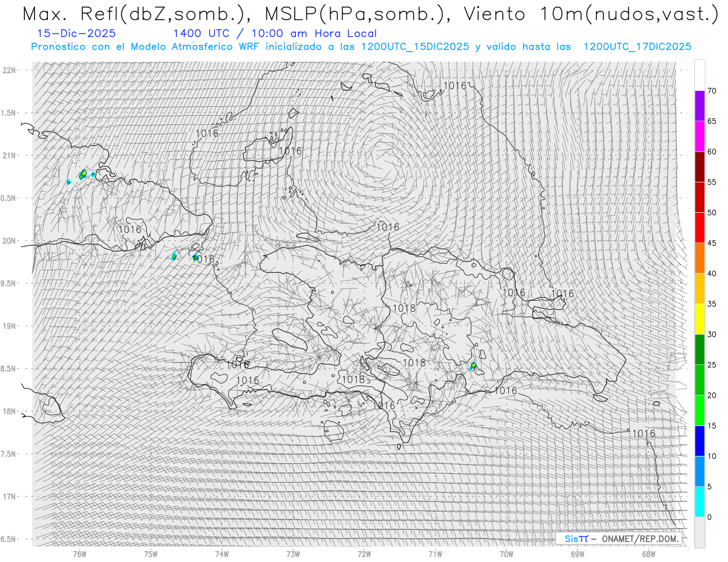This screenshot has height=562, width=728.
Task: Click the '20' value on the color scale
Action: click(x=712, y=395)
